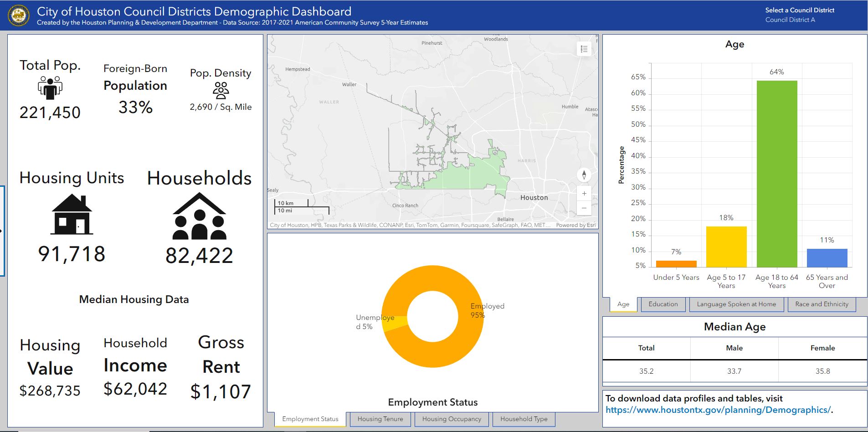Click the compass to reset map orientation
The height and width of the screenshot is (432, 868).
(584, 175)
